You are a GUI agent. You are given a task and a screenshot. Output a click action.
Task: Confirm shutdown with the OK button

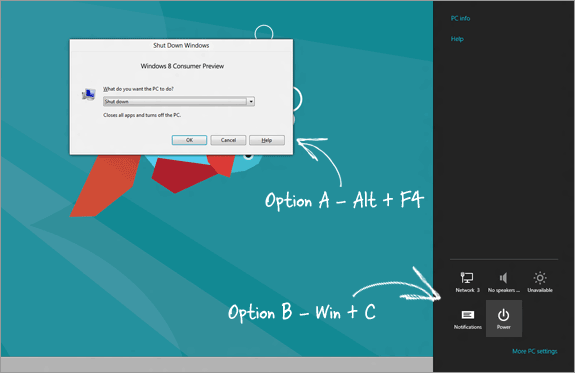[189, 140]
